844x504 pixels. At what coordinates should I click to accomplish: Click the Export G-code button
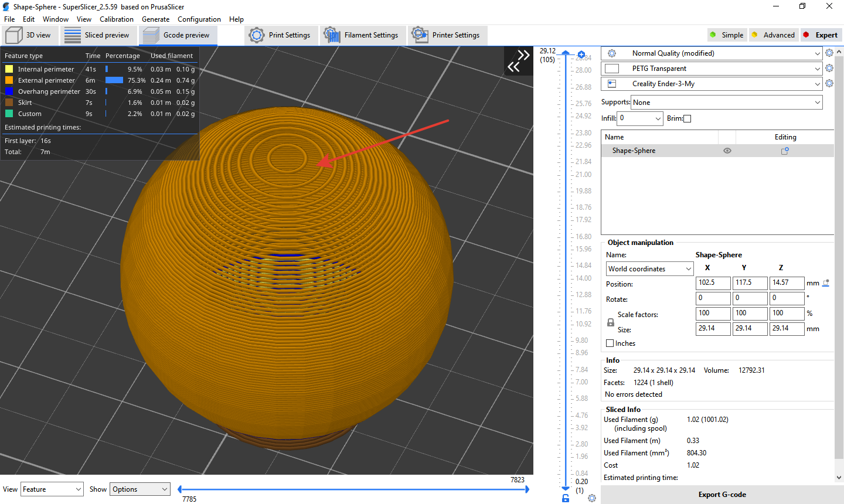[x=722, y=494]
